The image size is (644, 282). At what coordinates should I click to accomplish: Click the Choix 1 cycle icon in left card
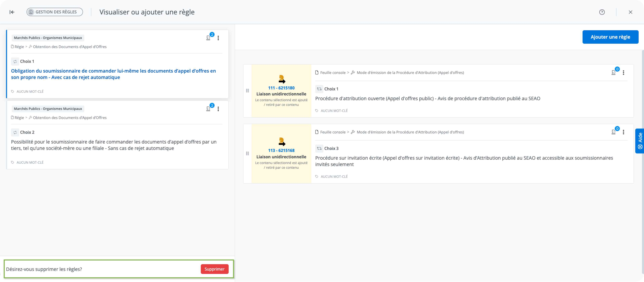tap(15, 61)
